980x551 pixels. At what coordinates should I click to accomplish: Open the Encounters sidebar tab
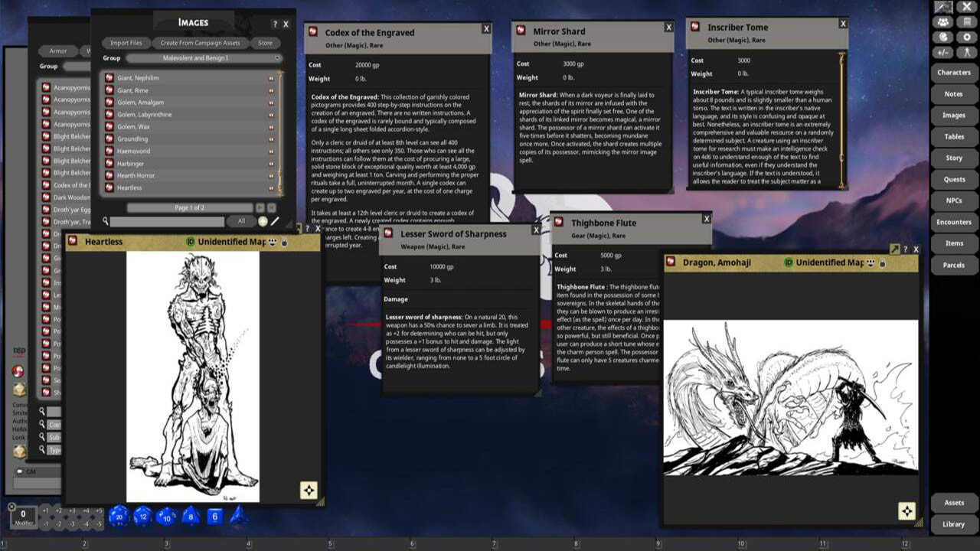(x=953, y=222)
